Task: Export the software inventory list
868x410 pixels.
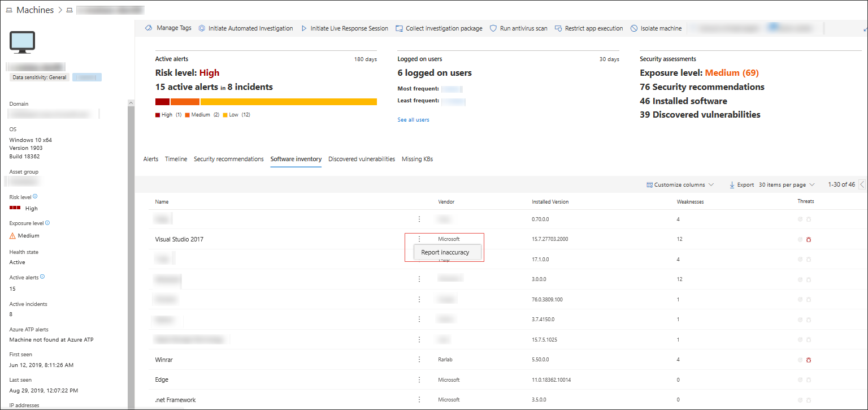Action: point(741,185)
